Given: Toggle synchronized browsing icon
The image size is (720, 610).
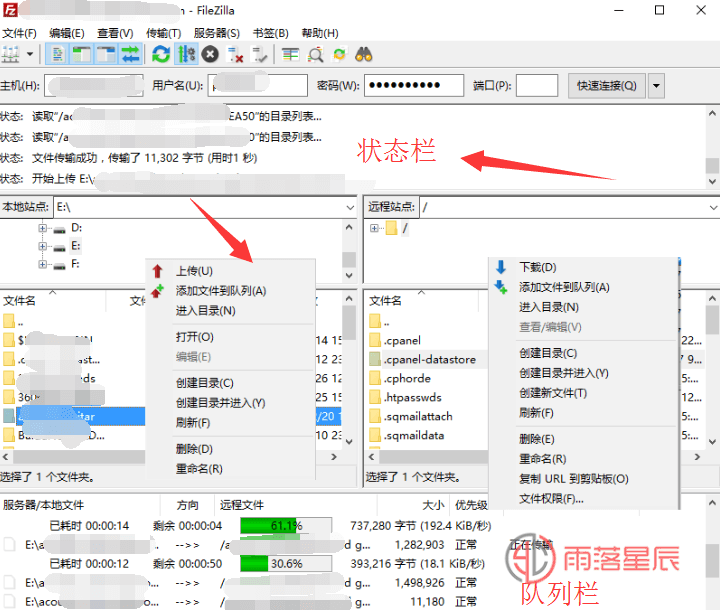Looking at the screenshot, I should coord(339,54).
